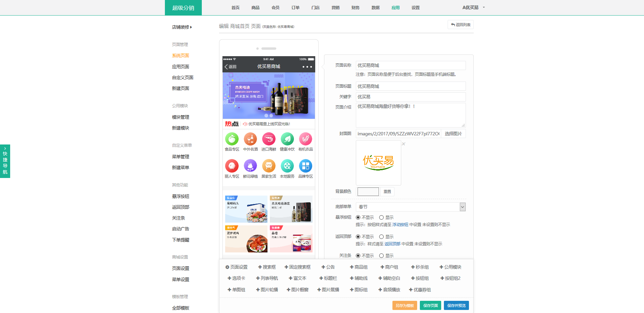Screen dimensions: 644x313
Task: Click the 本地服务 teal icon
Action: [x=287, y=166]
